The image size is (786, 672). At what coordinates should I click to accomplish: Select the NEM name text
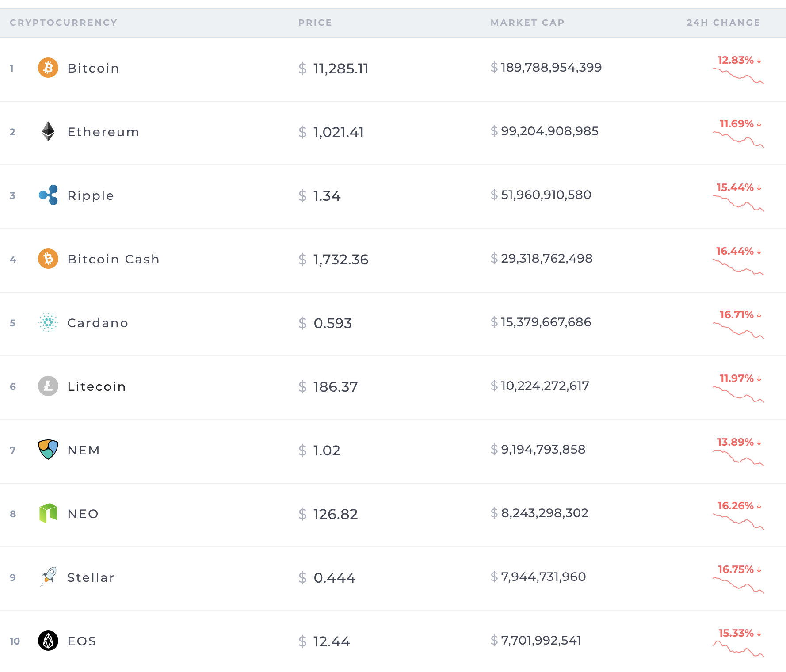pyautogui.click(x=84, y=450)
